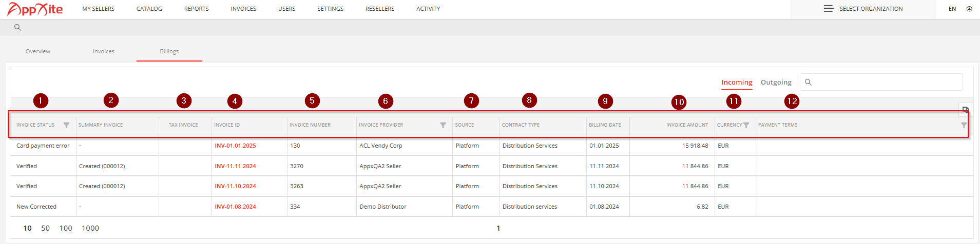This screenshot has height=244, width=980.
Task: Click the user account icon
Action: click(969, 9)
